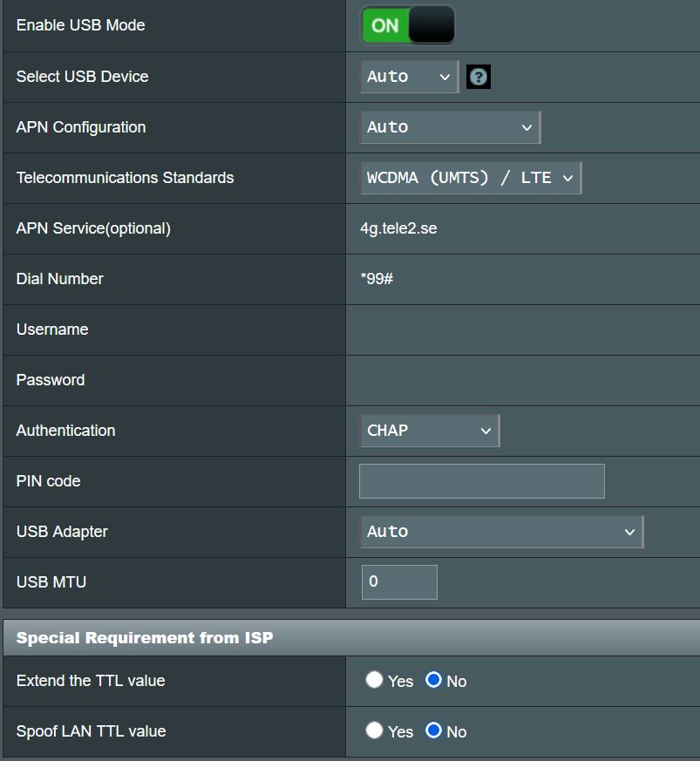Select No for Extend the TTL value
The height and width of the screenshot is (761, 700).
(x=433, y=680)
